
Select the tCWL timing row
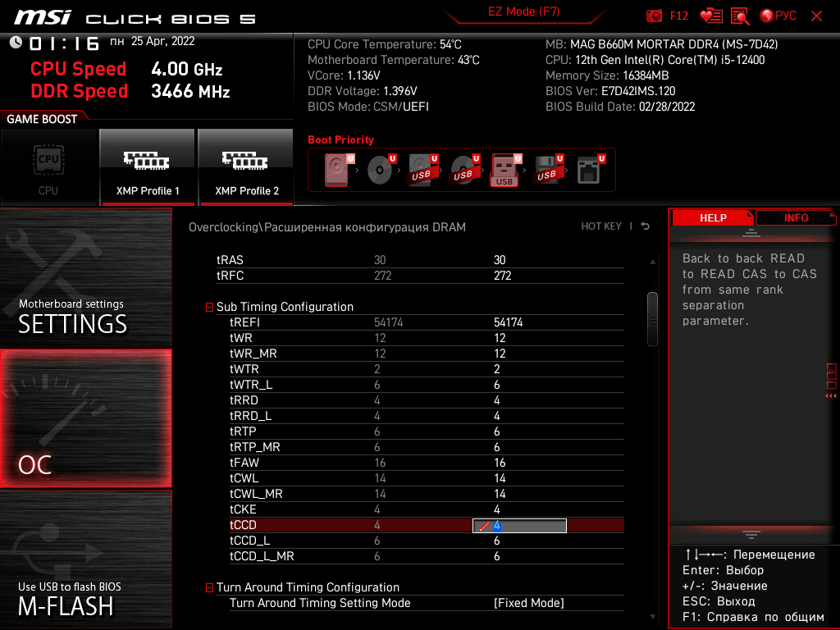point(427,478)
